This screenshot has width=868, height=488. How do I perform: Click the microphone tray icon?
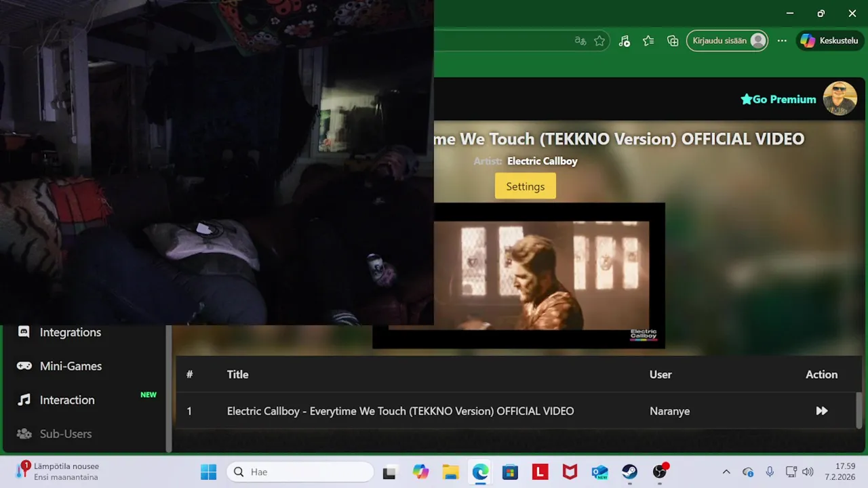(770, 472)
